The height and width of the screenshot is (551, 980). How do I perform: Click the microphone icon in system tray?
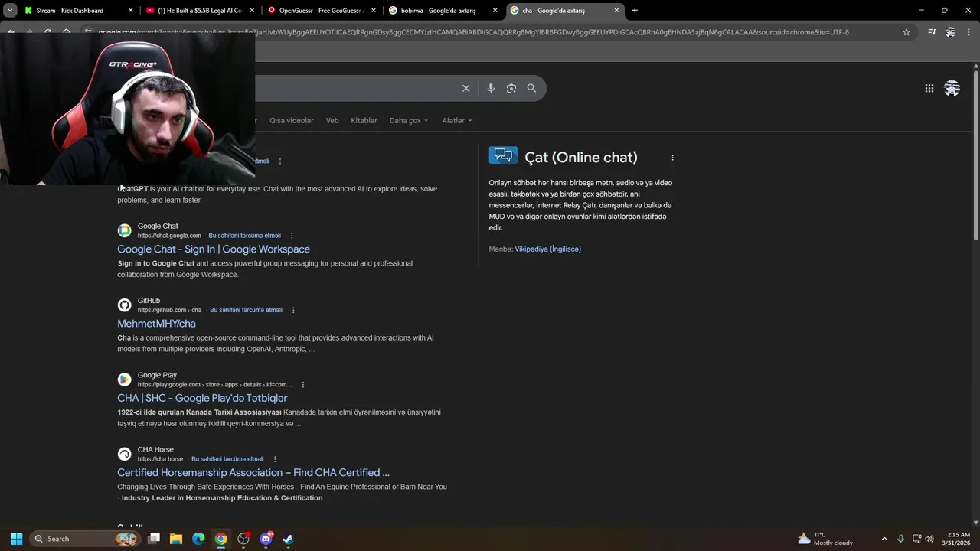click(900, 539)
